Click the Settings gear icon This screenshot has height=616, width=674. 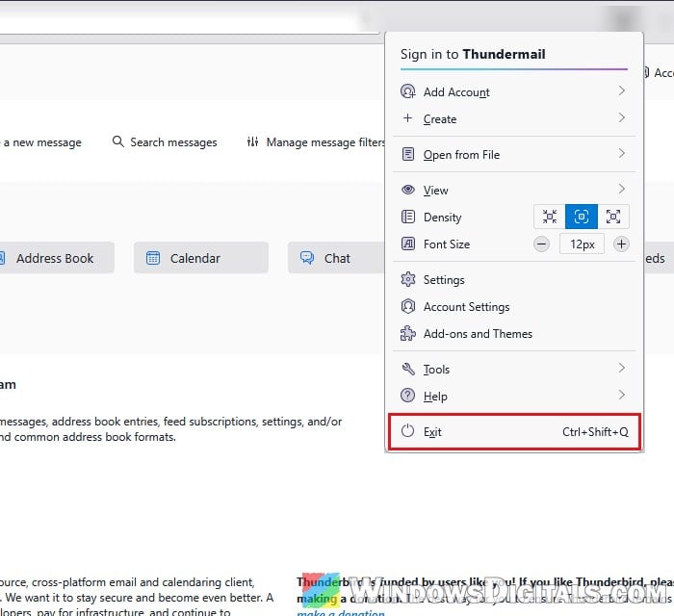[408, 279]
